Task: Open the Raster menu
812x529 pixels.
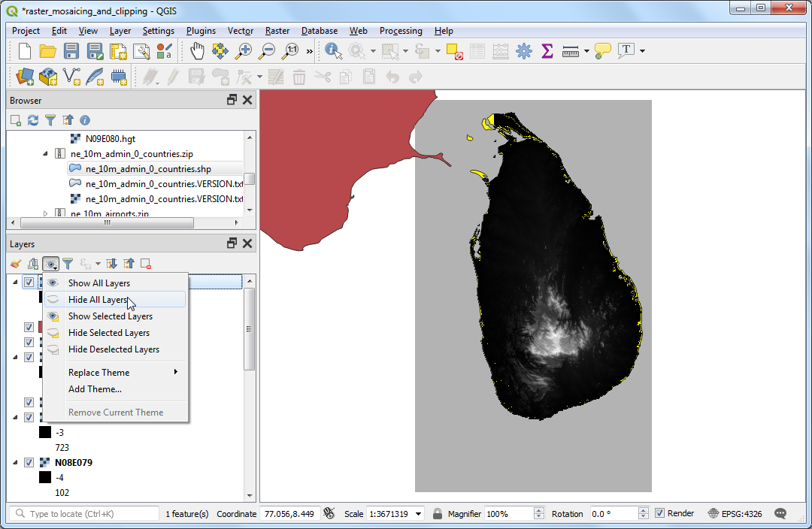Action: [x=277, y=31]
